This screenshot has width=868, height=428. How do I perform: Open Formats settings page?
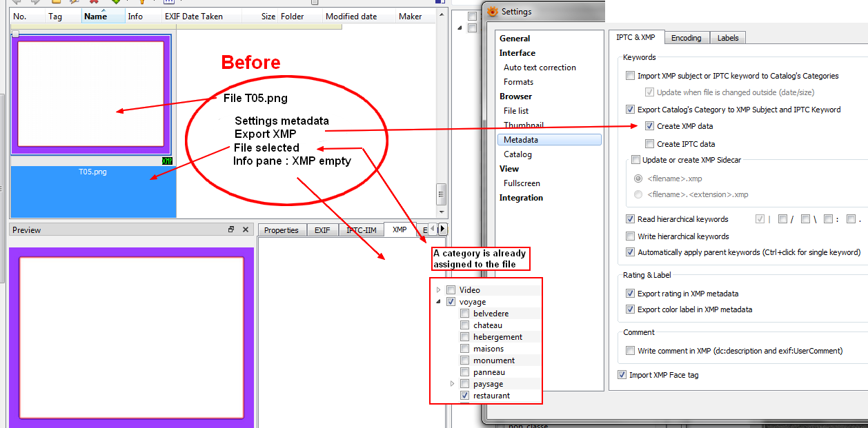point(518,82)
